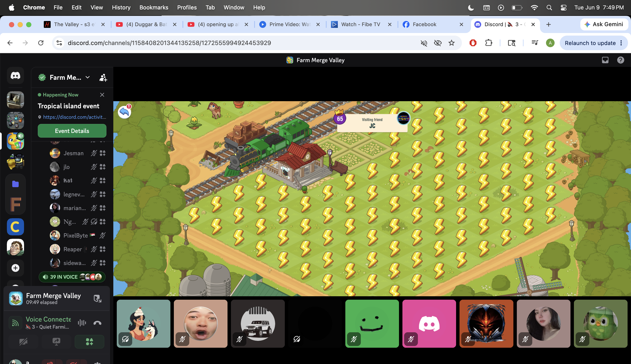Select voice participant Reaper
Image resolution: width=631 pixels, height=364 pixels.
coord(78,249)
